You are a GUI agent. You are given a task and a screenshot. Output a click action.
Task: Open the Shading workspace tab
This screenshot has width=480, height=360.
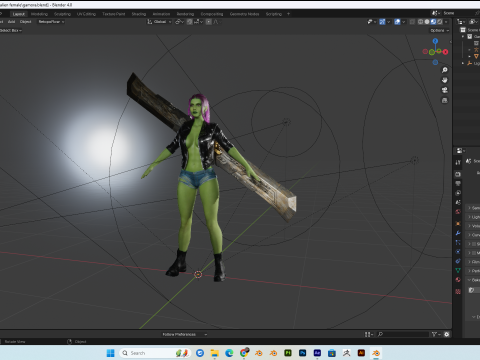point(139,14)
